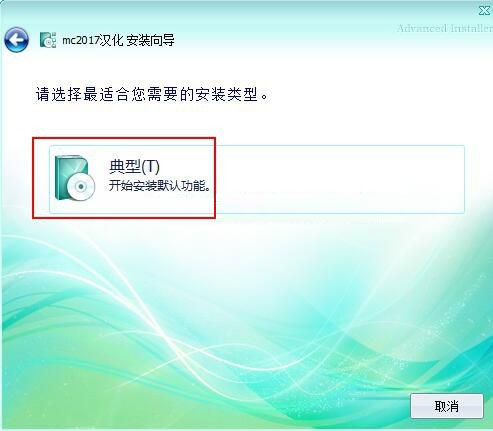Click the Installer word in top-right watermark

(471, 28)
